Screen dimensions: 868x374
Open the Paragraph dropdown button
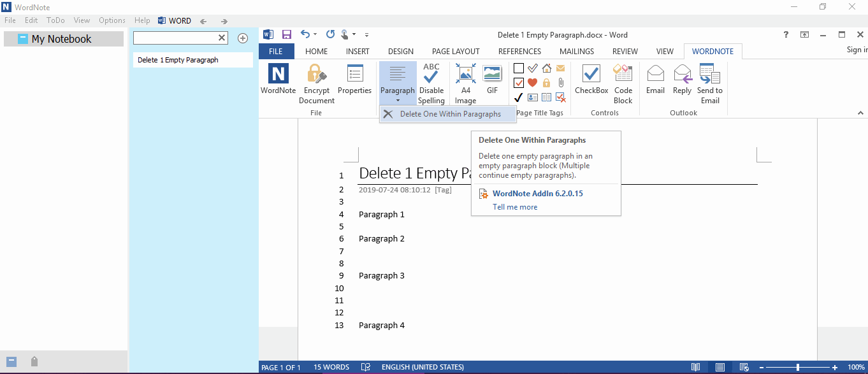pyautogui.click(x=398, y=83)
